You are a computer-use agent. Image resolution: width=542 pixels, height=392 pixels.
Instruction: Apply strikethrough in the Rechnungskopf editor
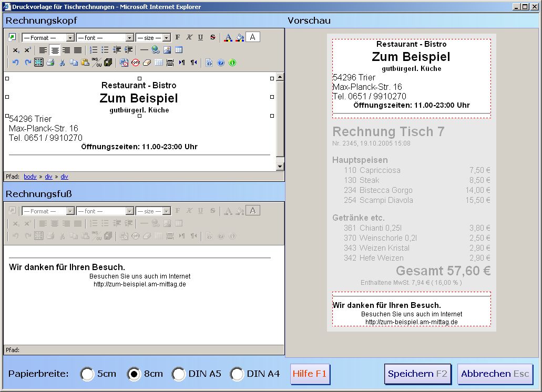[x=212, y=37]
